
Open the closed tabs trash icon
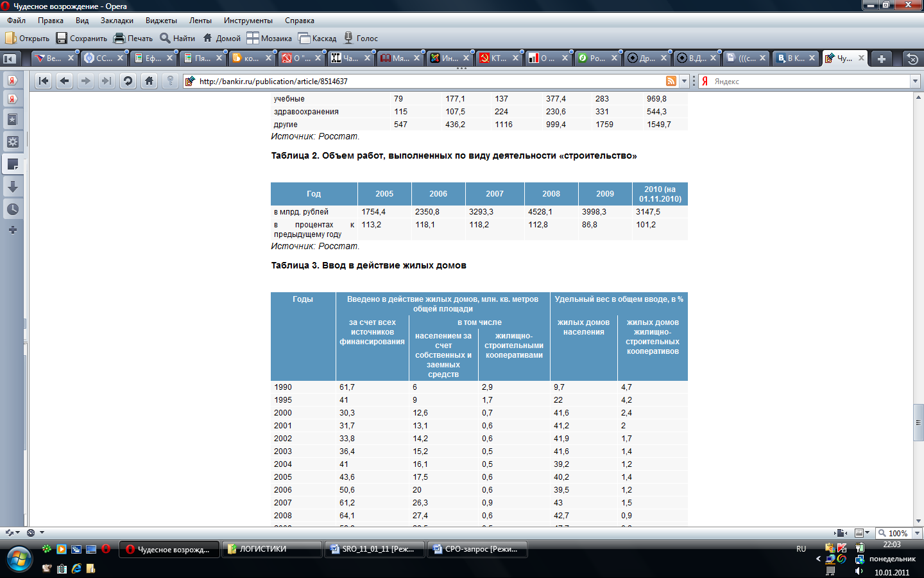912,59
